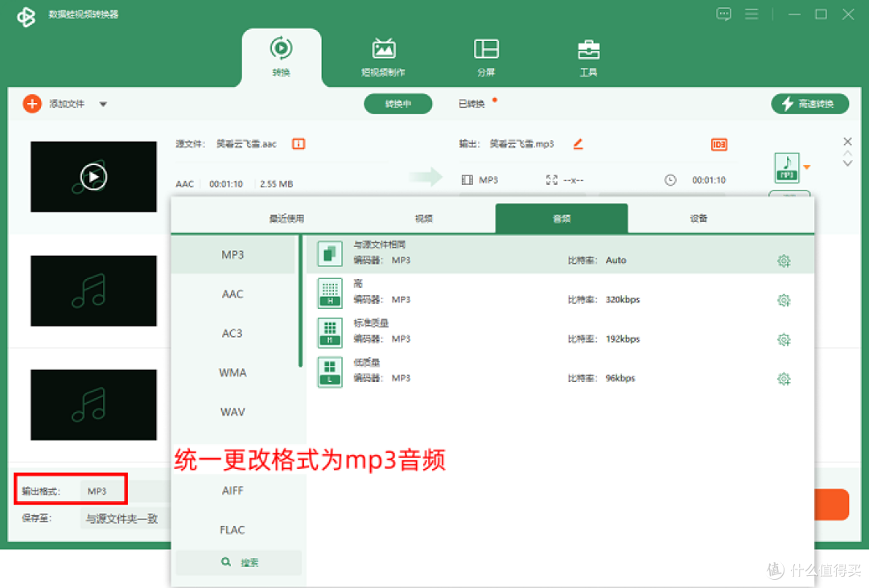View source file info icon next to .aac
Viewport: 869px width, 588px height.
click(x=299, y=144)
